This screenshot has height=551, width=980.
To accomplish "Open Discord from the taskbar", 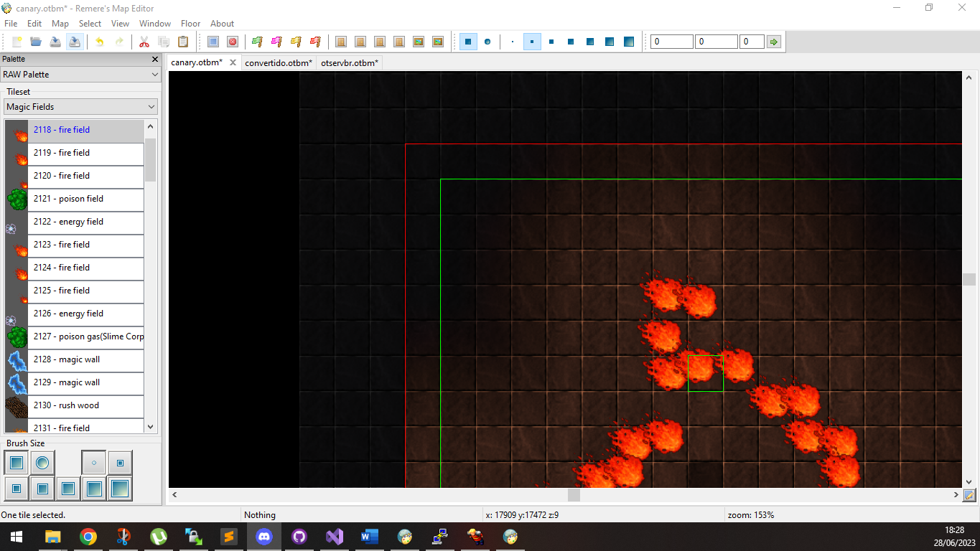I will 263,536.
